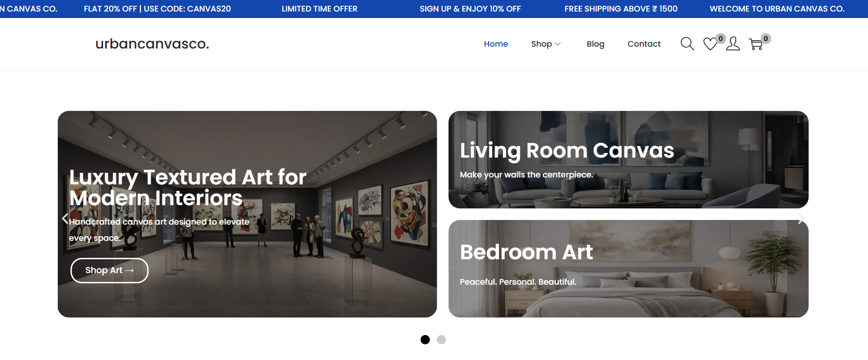Viewport: 868px width, 360px height.
Task: Click SIGN UP & ENJOY 10% OFF text
Action: pyautogui.click(x=470, y=9)
